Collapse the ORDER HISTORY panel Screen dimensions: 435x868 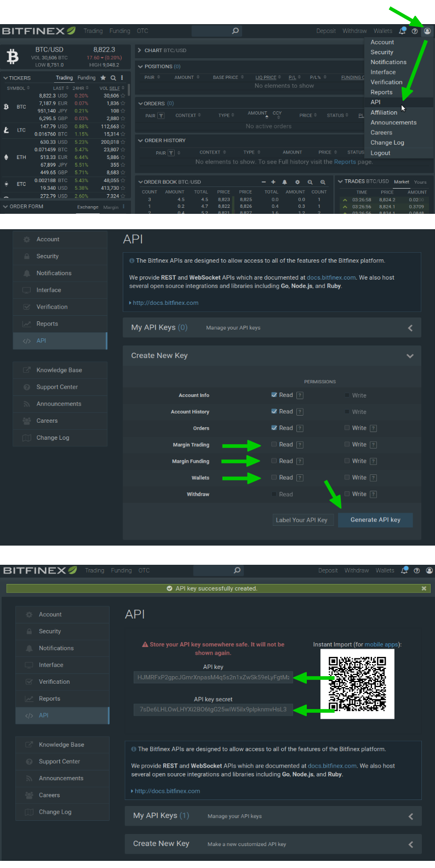[141, 140]
